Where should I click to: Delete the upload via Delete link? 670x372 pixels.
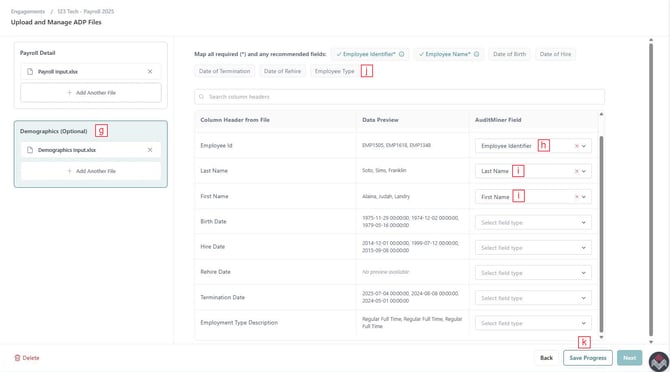(x=27, y=358)
